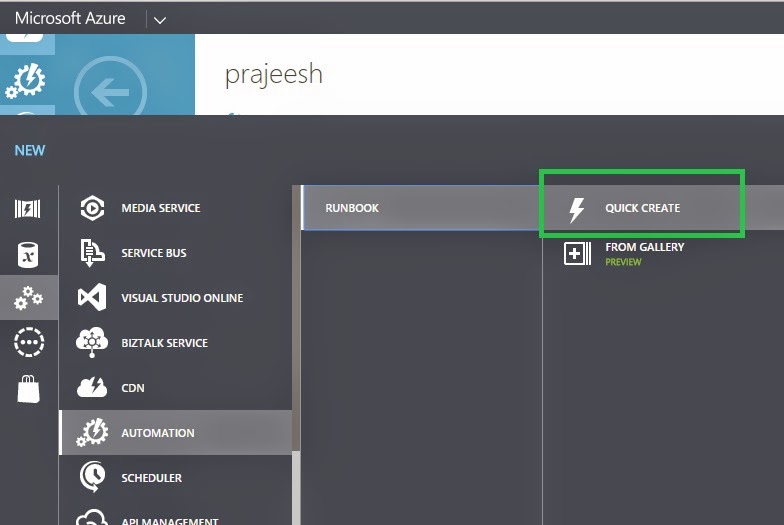Viewport: 784px width, 525px height.
Task: Open the Network Services dotted circle icon
Action: point(29,342)
